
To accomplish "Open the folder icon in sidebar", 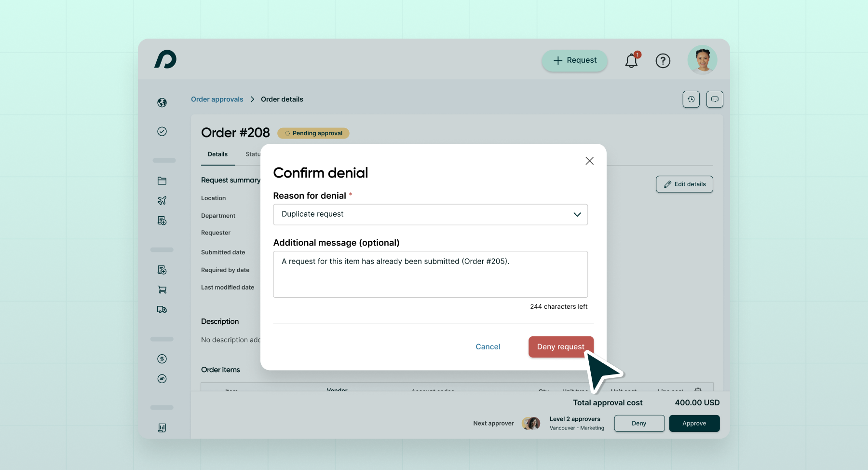I will (163, 180).
